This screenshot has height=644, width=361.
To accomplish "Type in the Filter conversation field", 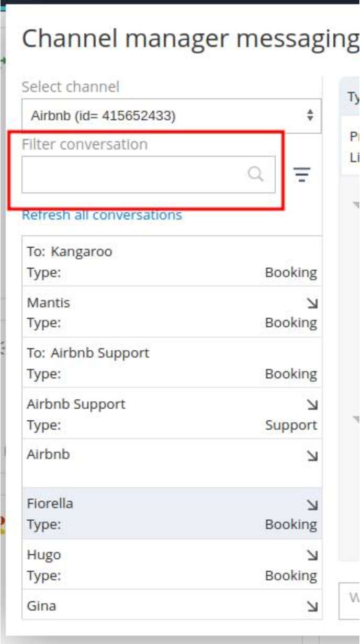I will [x=133, y=174].
